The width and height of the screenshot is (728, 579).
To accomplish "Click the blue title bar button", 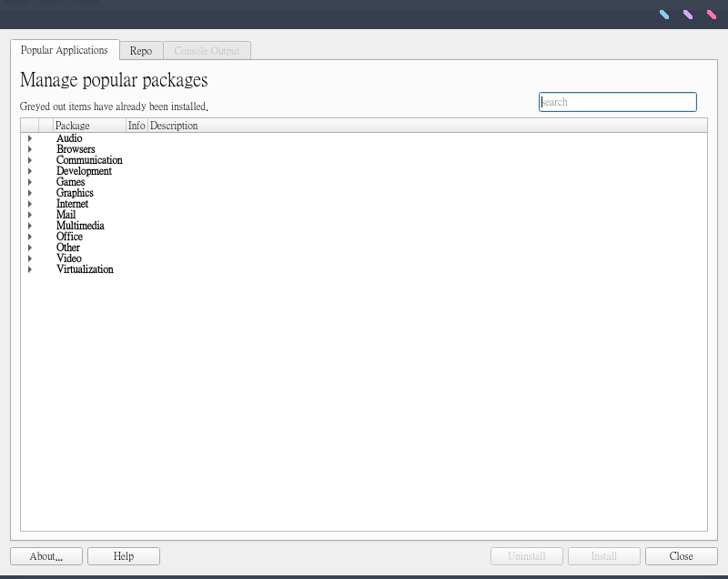I will coord(664,15).
